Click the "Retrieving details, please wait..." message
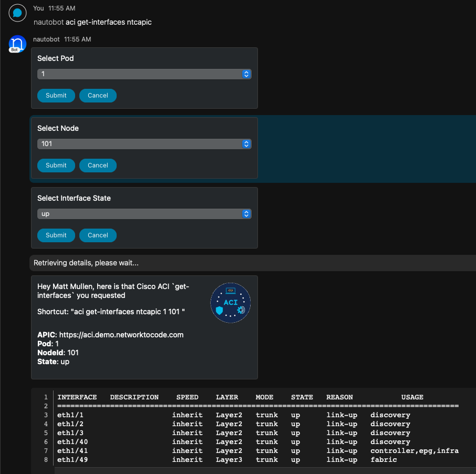Image resolution: width=476 pixels, height=474 pixels. pyautogui.click(x=86, y=263)
